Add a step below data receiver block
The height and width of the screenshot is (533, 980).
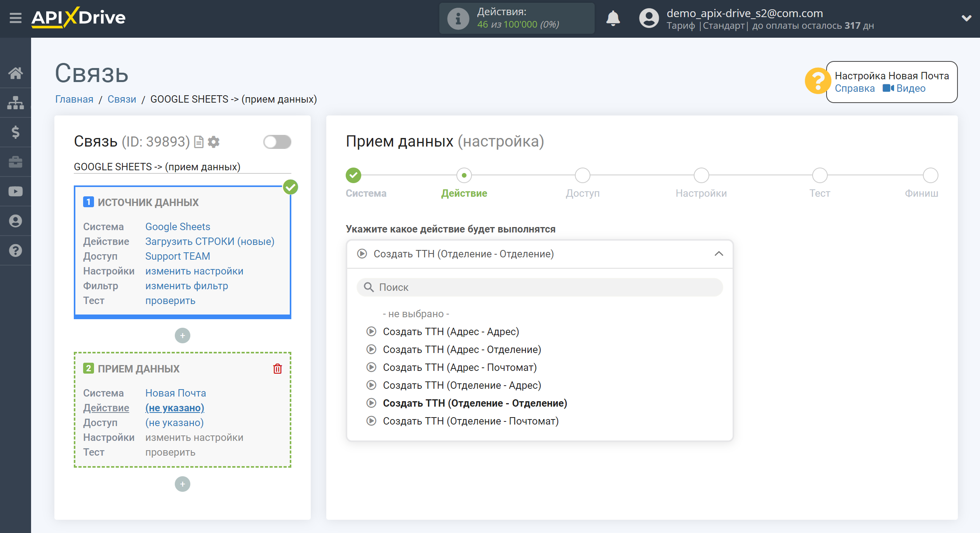point(183,484)
